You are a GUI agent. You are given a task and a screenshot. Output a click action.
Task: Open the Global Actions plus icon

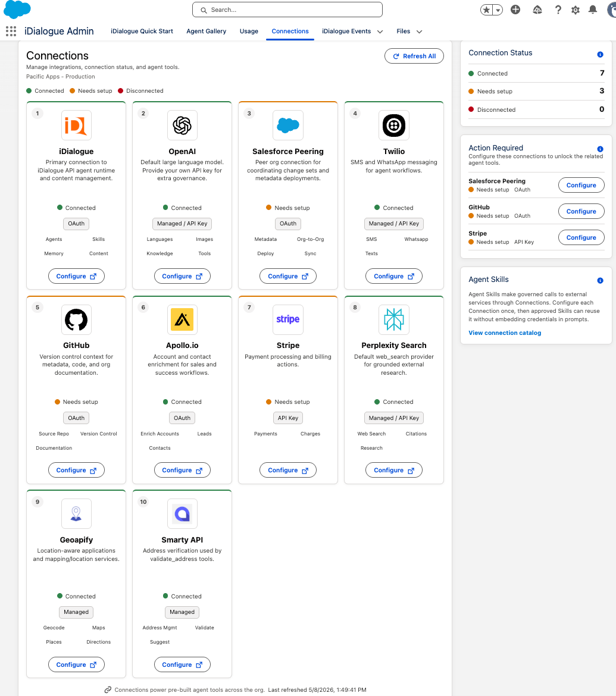[515, 10]
